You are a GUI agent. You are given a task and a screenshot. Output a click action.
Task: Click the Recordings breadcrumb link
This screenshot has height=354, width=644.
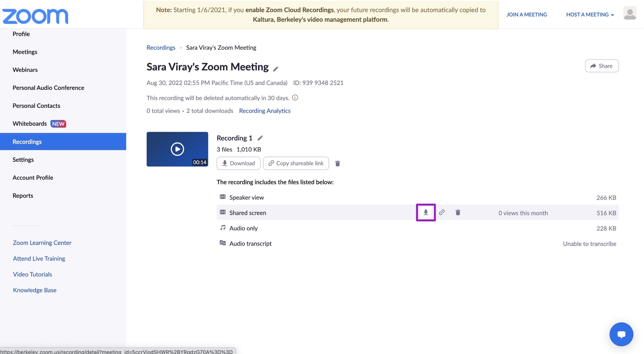coord(161,48)
